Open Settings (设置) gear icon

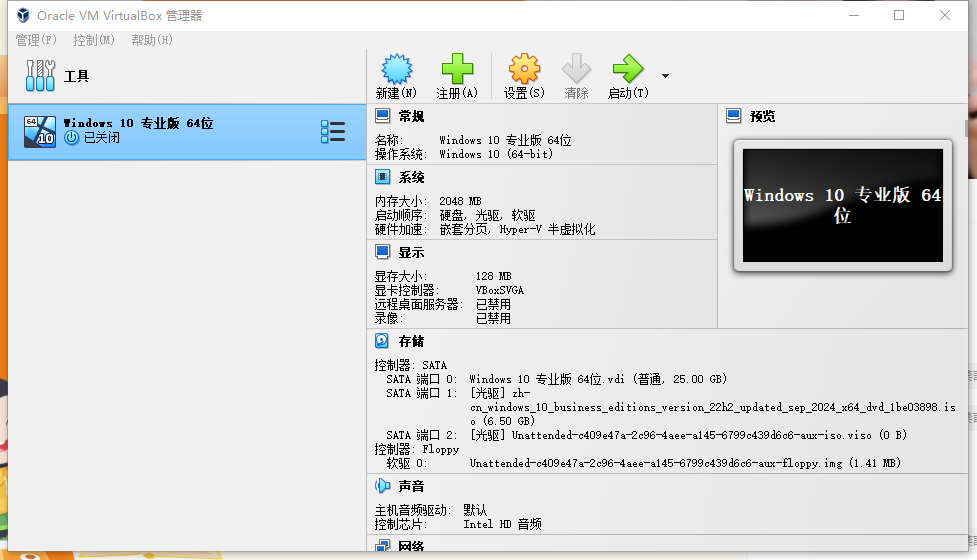[524, 70]
